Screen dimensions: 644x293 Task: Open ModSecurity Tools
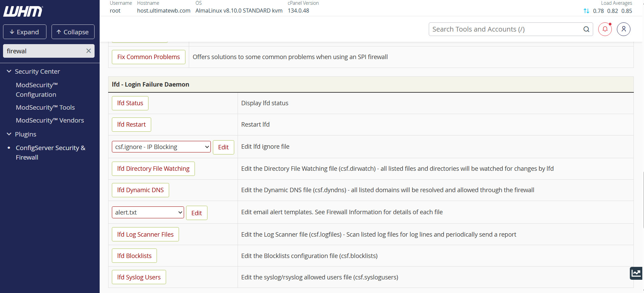45,107
